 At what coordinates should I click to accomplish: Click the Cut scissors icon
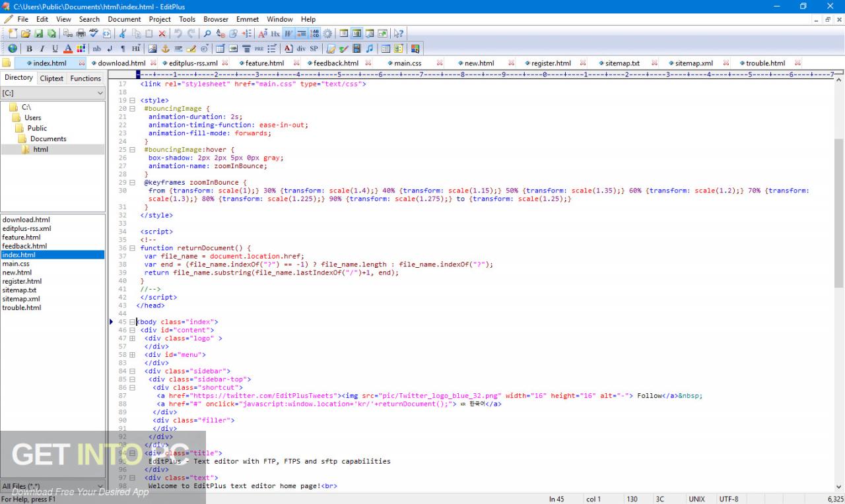tap(123, 33)
